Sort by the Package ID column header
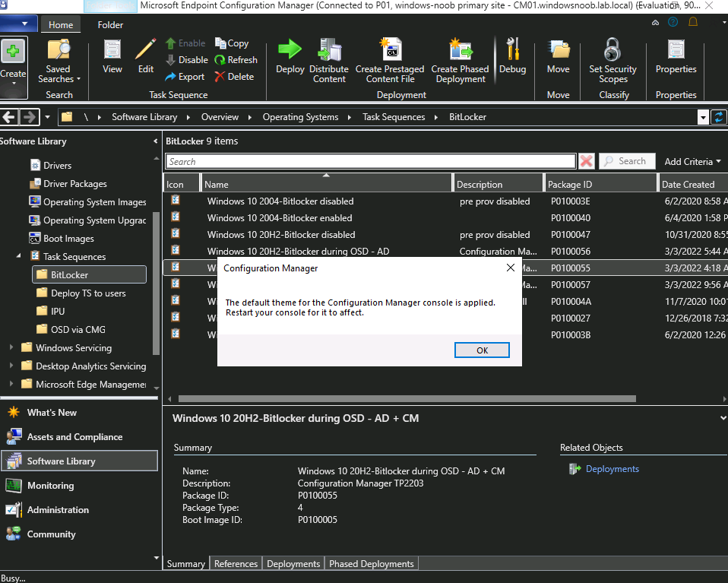The width and height of the screenshot is (728, 583). [x=600, y=185]
